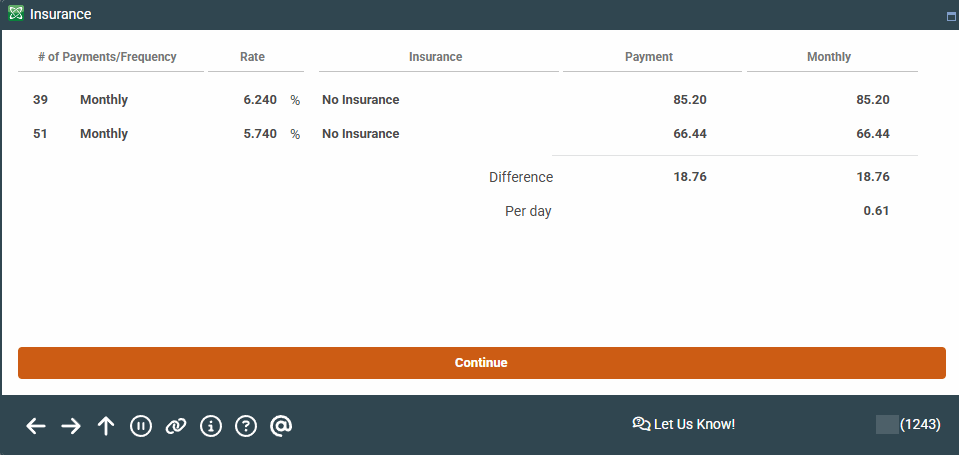Select No Insurance in the 51-payment row
Image resolution: width=959 pixels, height=455 pixels.
(x=360, y=134)
